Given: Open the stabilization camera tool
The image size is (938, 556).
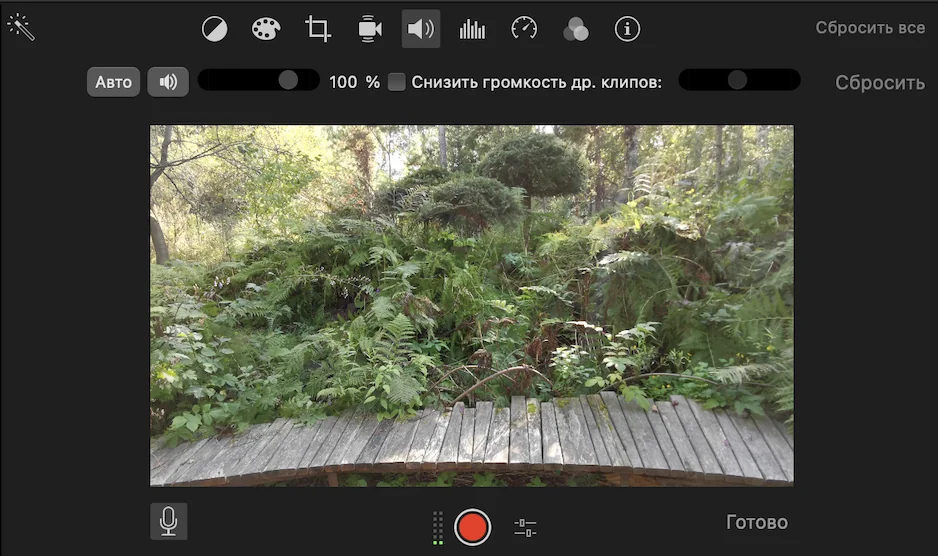Looking at the screenshot, I should (x=370, y=29).
